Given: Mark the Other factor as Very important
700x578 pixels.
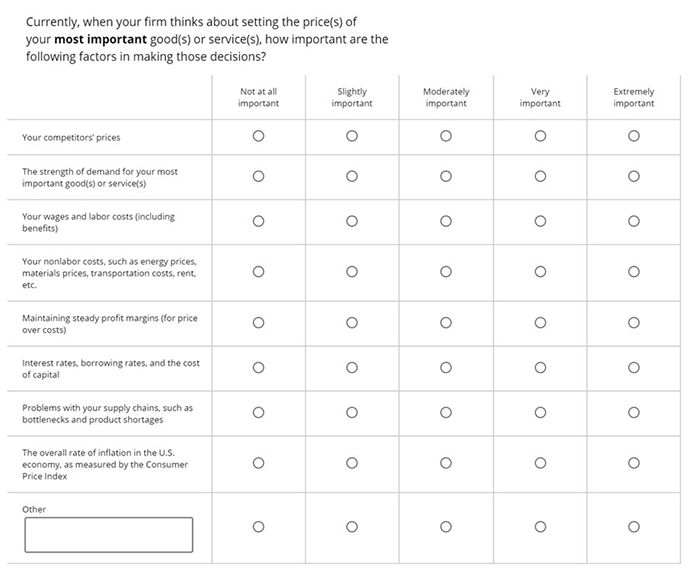Looking at the screenshot, I should coord(540,527).
